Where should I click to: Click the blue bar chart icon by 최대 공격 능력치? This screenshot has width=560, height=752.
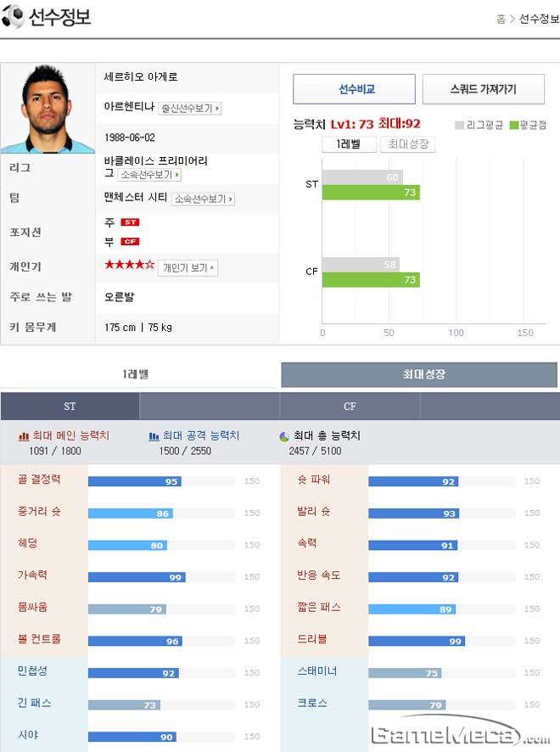(154, 436)
